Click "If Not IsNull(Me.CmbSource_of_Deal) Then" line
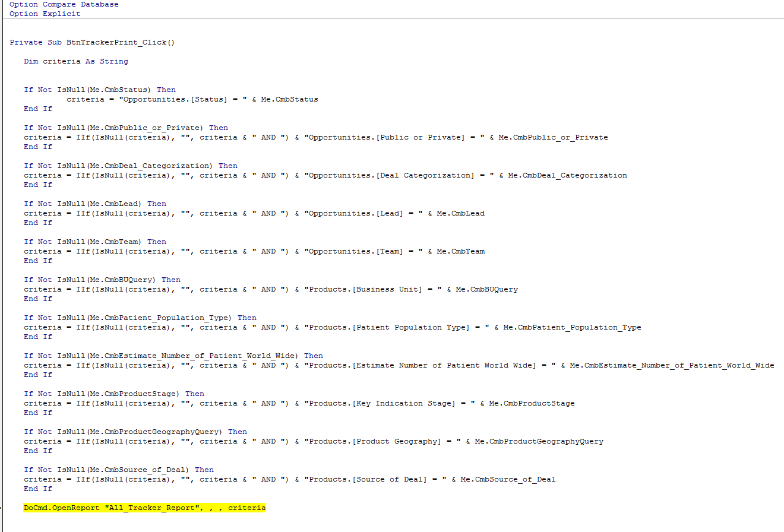Image resolution: width=784 pixels, height=532 pixels. tap(119, 470)
